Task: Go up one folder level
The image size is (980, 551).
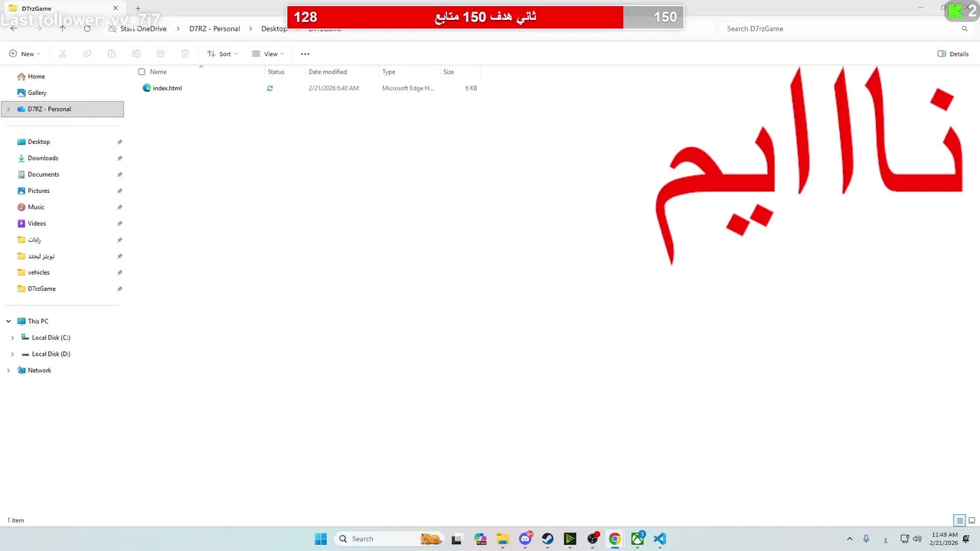Action: click(63, 28)
